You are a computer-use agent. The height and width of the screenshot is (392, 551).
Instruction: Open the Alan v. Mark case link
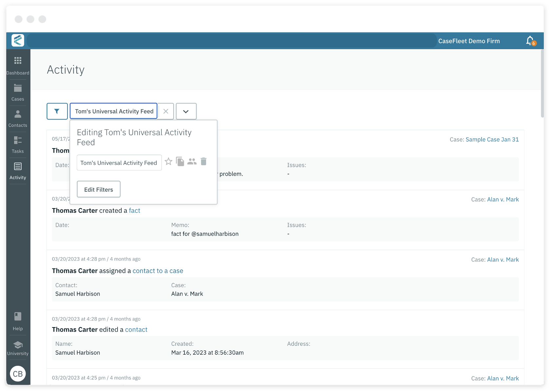503,199
